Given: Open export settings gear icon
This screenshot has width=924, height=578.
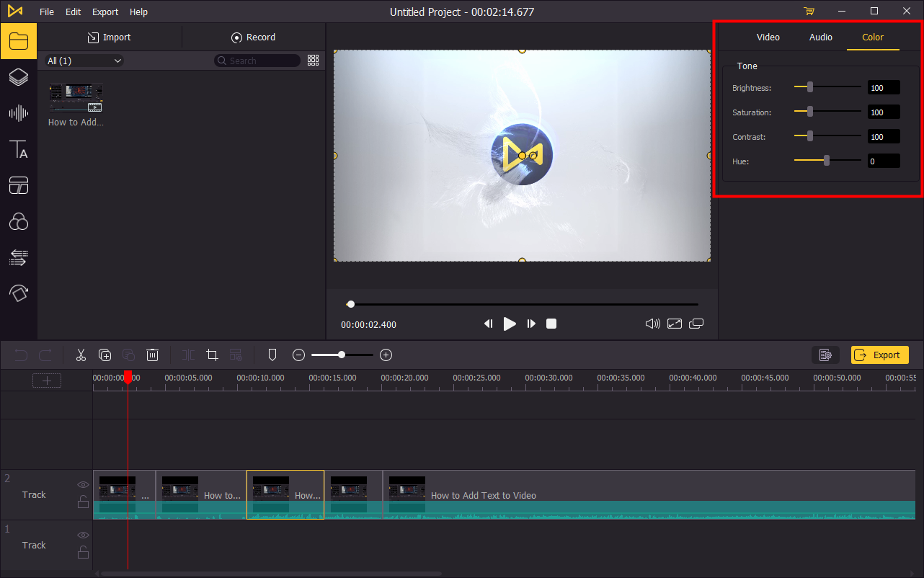Looking at the screenshot, I should click(825, 355).
